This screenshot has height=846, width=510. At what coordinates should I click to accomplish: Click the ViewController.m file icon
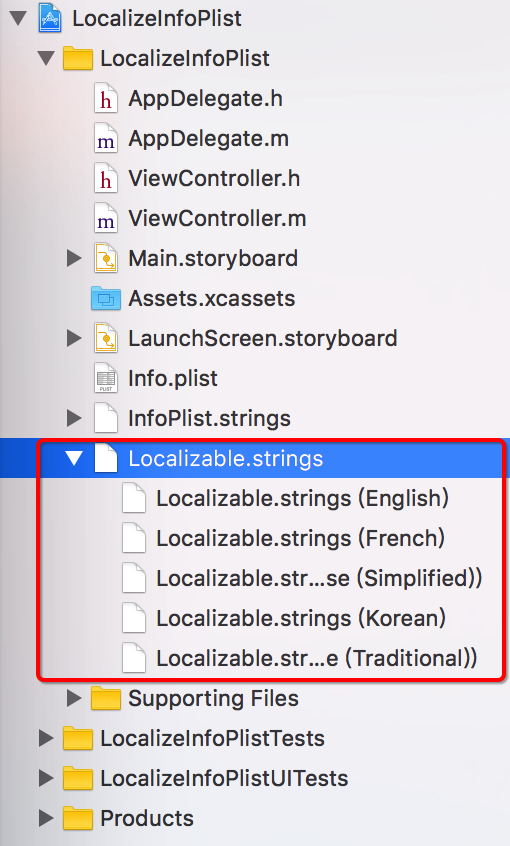coord(106,219)
